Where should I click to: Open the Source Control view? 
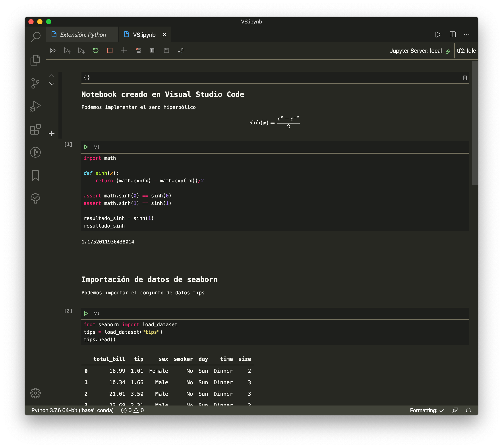[35, 83]
